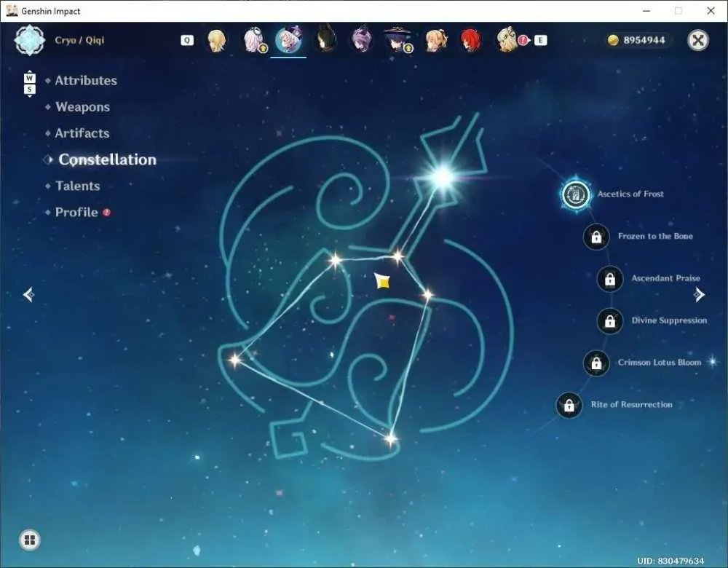Switch to the black-haired eared character portrait

click(325, 38)
